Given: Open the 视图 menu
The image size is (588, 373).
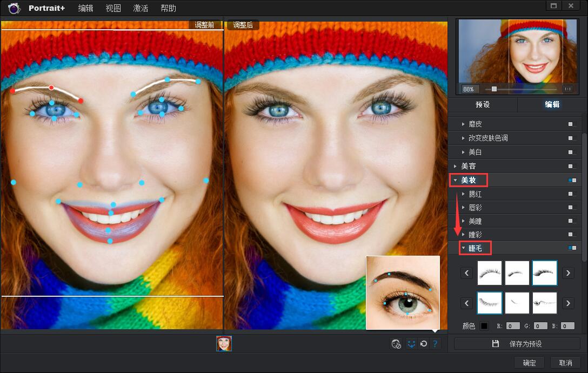Looking at the screenshot, I should [x=113, y=8].
